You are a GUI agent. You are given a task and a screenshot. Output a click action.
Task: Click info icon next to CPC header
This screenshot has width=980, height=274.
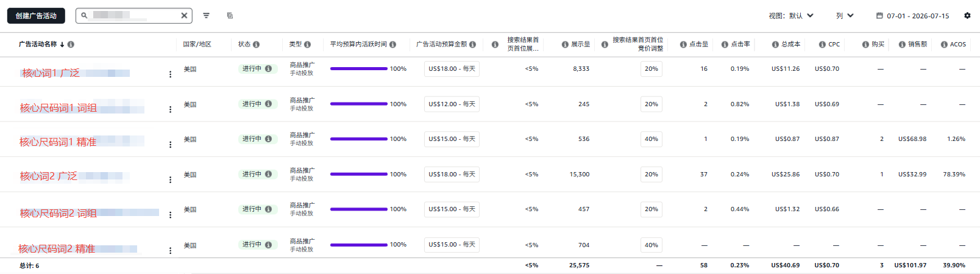tap(822, 45)
